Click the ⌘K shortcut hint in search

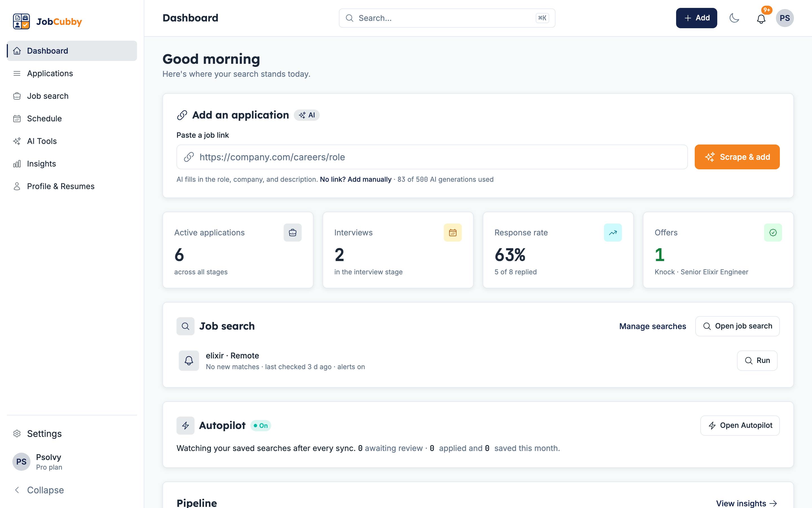click(542, 18)
